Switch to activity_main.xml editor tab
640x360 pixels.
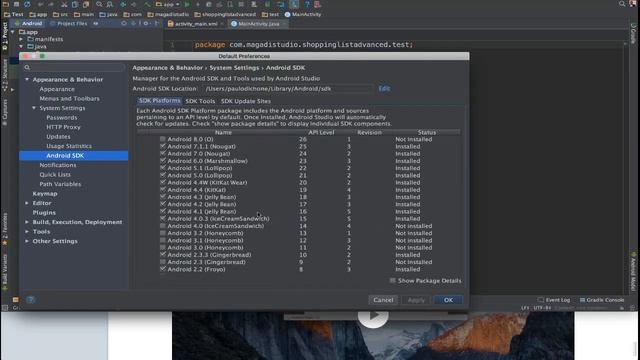pos(196,24)
